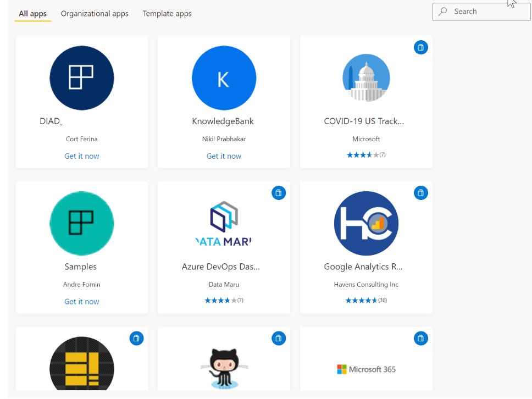Image resolution: width=532 pixels, height=399 pixels.
Task: Click shopping bag badge on Azure DevOps card
Action: click(279, 193)
